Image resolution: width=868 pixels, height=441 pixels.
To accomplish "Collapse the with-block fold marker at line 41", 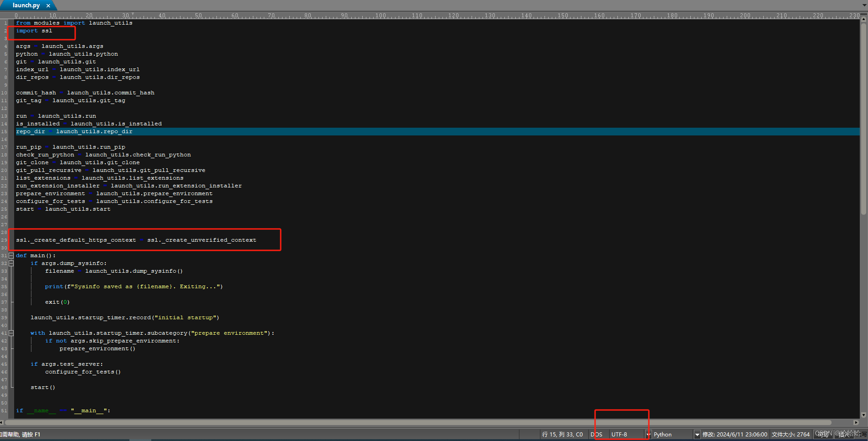I will [x=11, y=333].
